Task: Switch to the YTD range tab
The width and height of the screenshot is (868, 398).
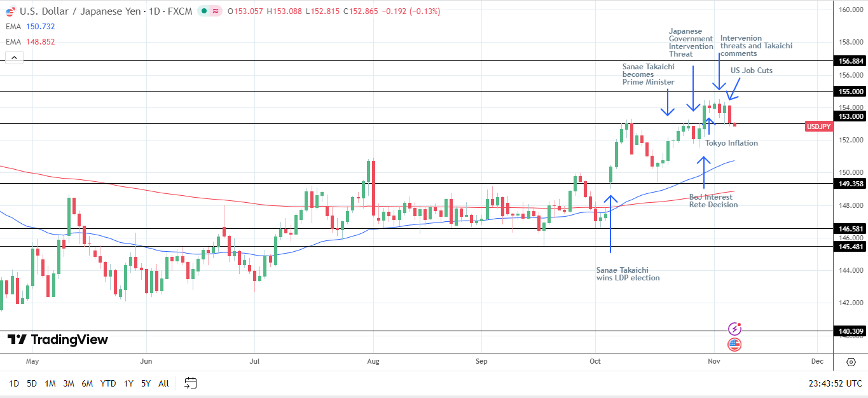Action: 107,383
